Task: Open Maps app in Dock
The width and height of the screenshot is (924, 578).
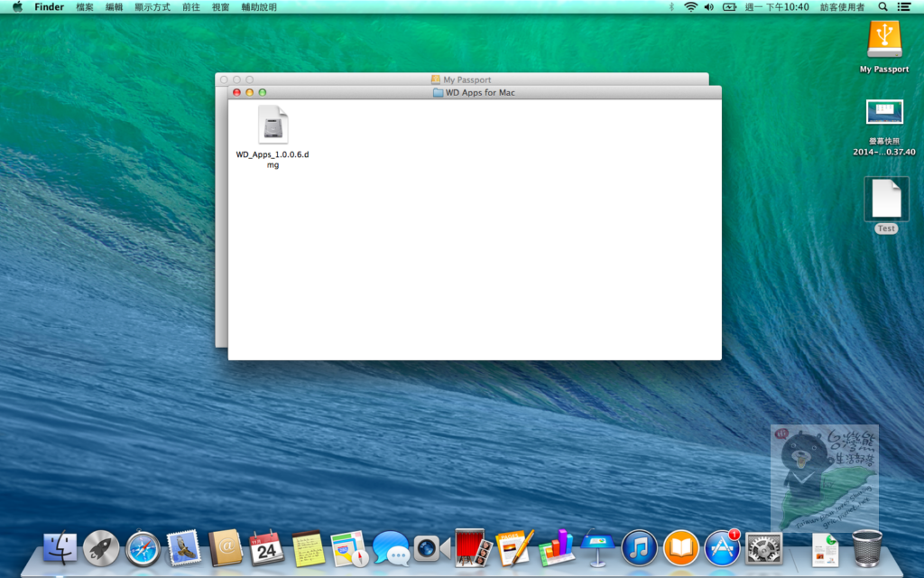Action: [x=349, y=548]
